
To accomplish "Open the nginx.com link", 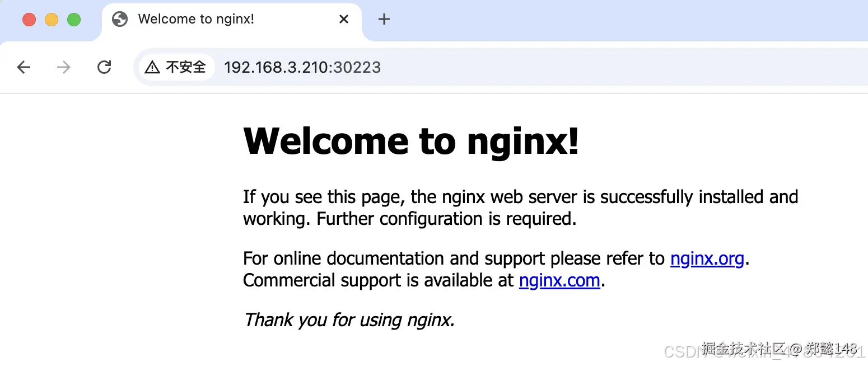I will coord(559,280).
